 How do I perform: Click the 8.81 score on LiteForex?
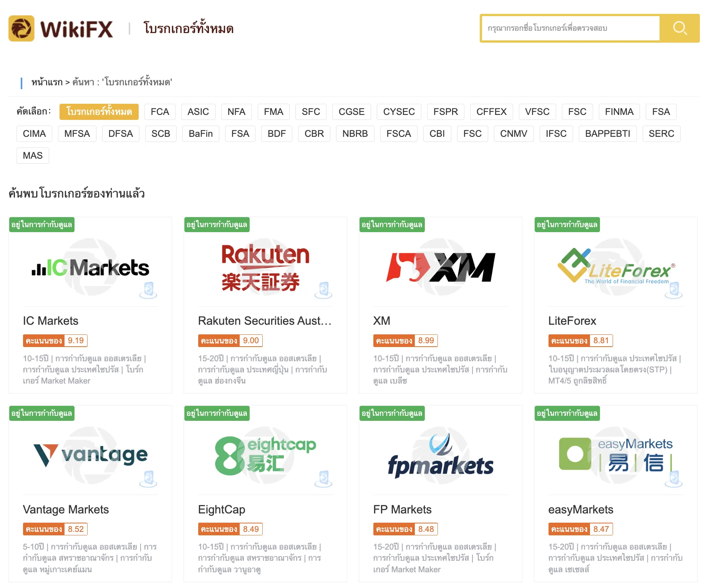click(601, 341)
